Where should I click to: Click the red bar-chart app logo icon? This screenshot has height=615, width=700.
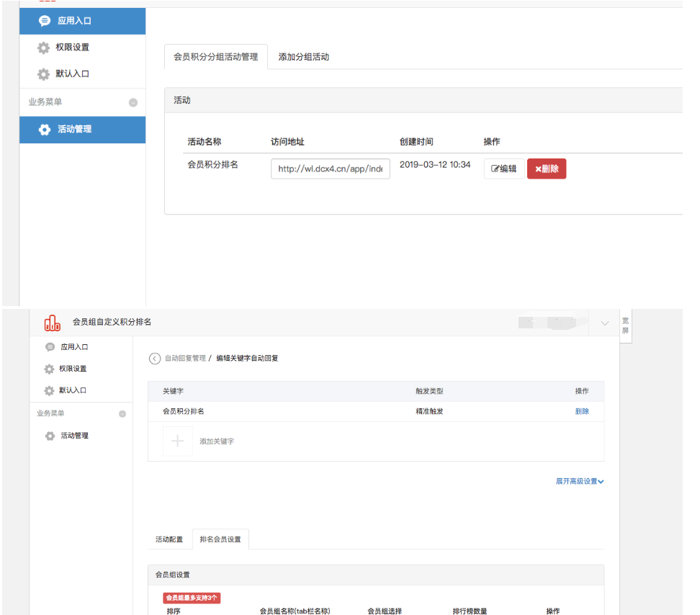tap(53, 323)
